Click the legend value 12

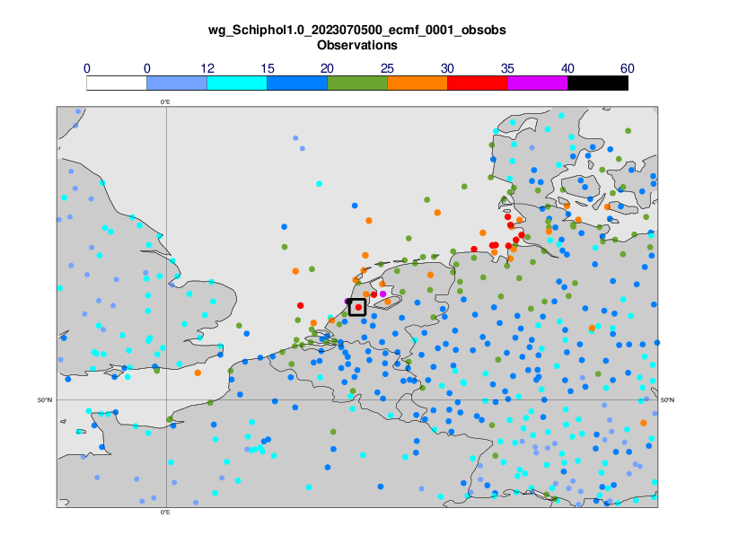pos(207,68)
